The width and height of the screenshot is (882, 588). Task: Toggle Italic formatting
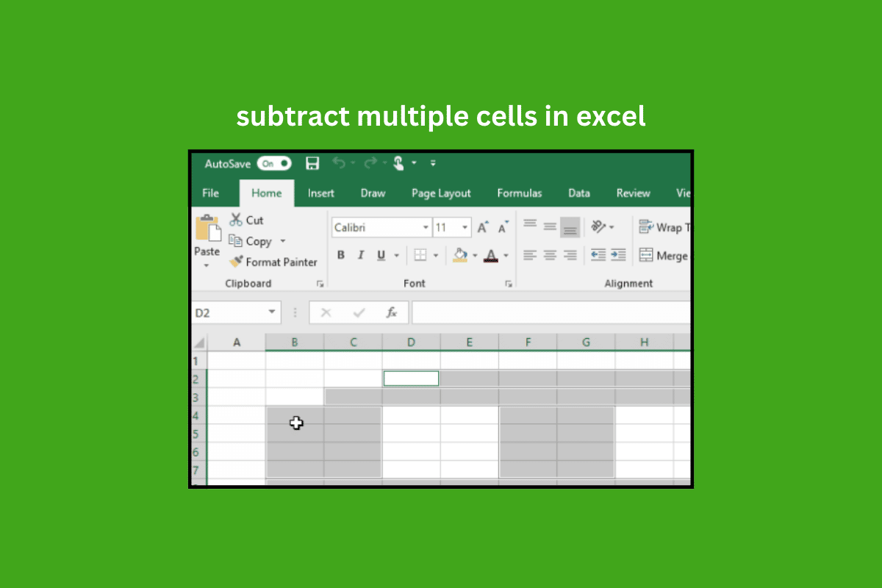click(361, 255)
